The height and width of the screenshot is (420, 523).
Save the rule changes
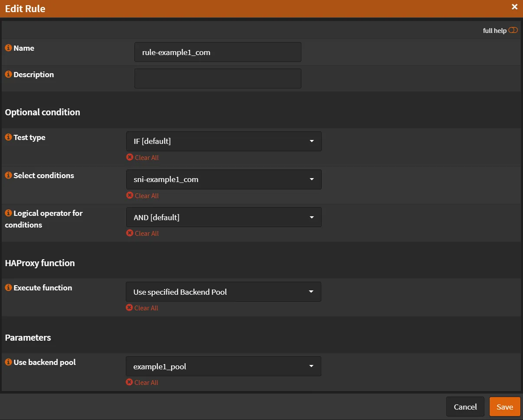click(x=504, y=407)
